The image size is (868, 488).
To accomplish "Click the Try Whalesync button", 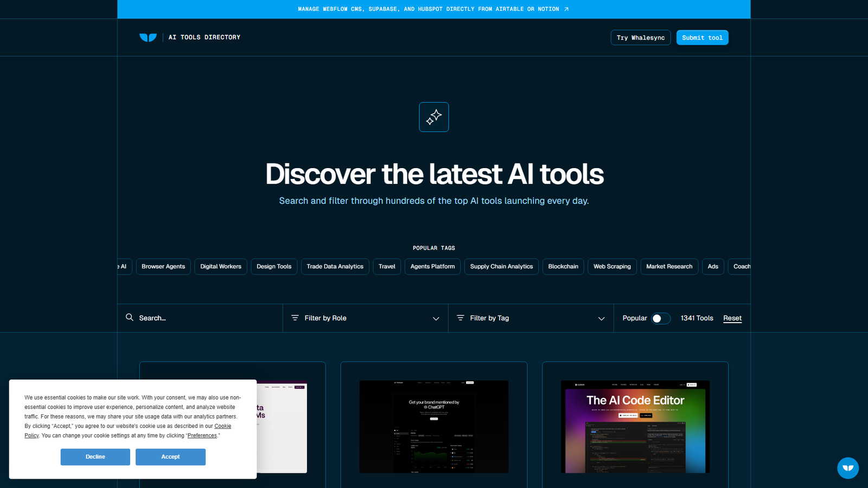I will (x=641, y=37).
